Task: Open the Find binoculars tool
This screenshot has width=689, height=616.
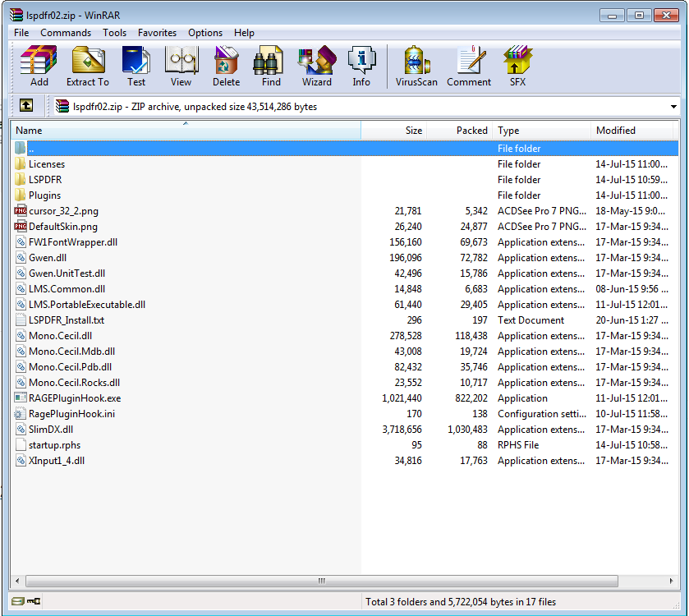Action: [x=271, y=66]
